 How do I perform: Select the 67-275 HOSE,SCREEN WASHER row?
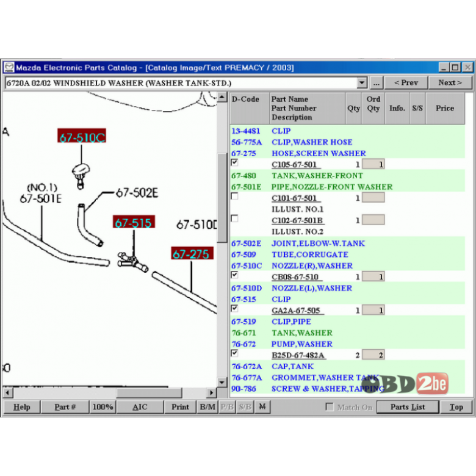coord(347,153)
